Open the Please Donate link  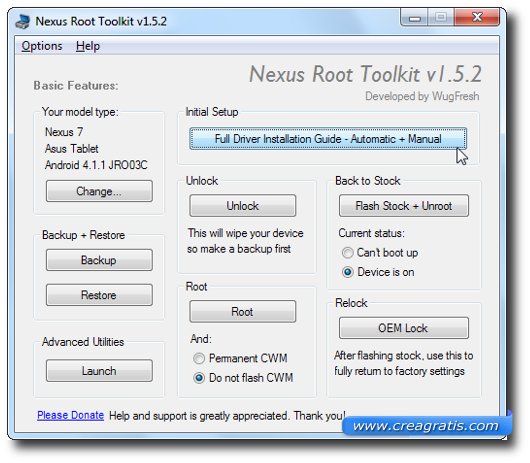pyautogui.click(x=70, y=415)
